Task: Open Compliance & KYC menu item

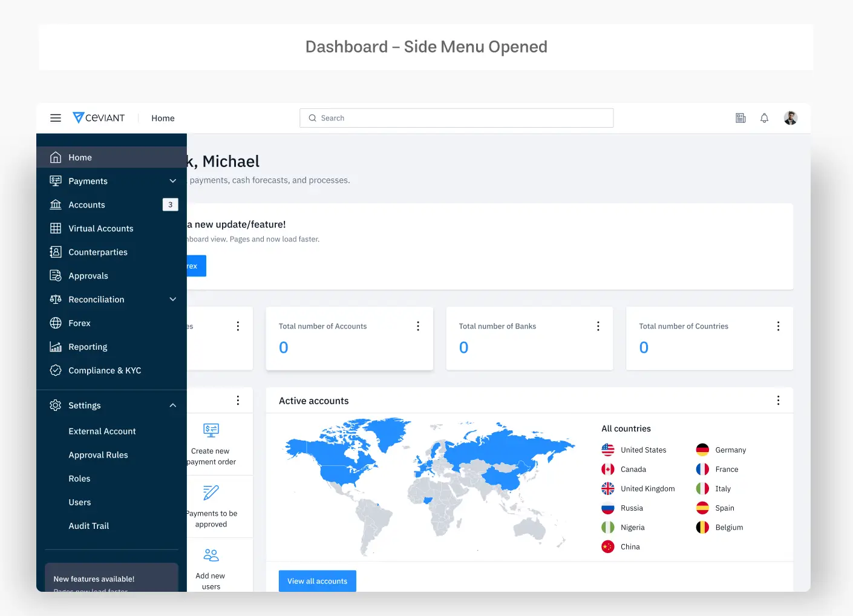Action: (111, 370)
